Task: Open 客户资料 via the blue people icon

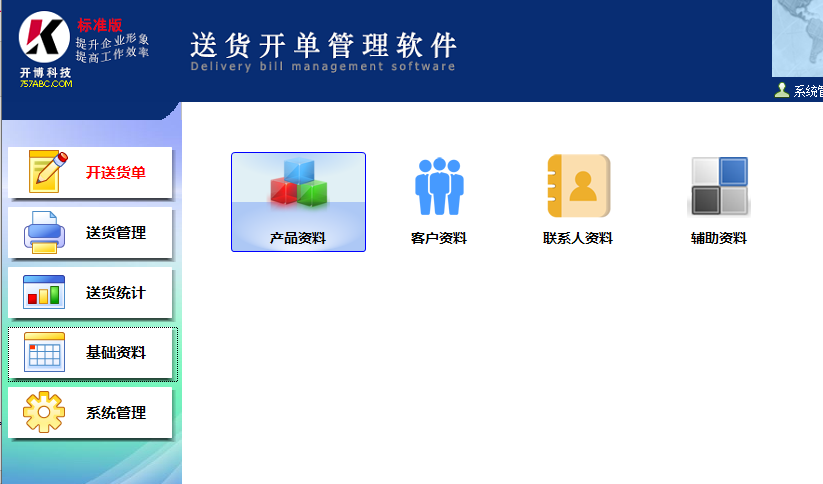Action: tap(439, 187)
